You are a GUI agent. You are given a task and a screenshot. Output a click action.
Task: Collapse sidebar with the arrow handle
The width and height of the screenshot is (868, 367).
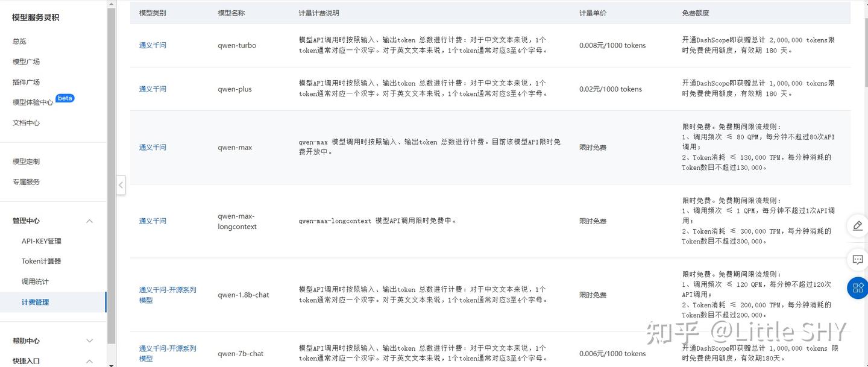[121, 185]
